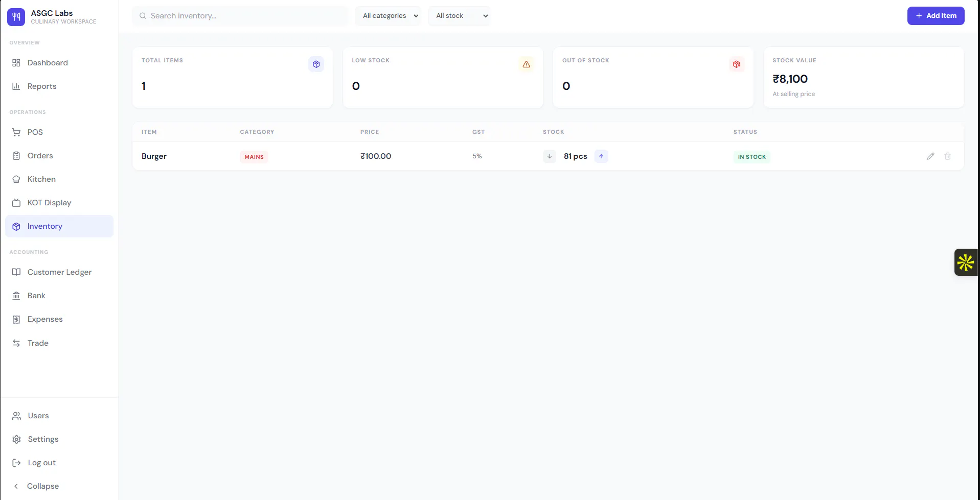Open Customer Ledger
Image resolution: width=980 pixels, height=500 pixels.
59,272
